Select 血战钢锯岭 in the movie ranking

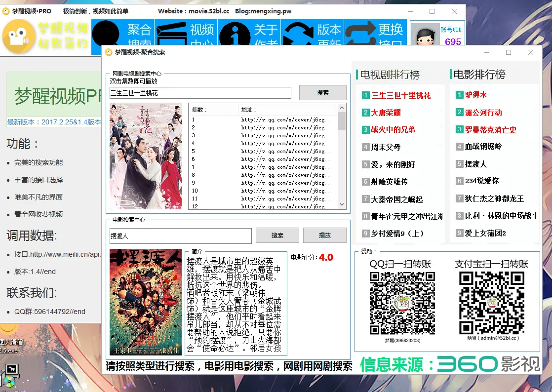click(483, 147)
